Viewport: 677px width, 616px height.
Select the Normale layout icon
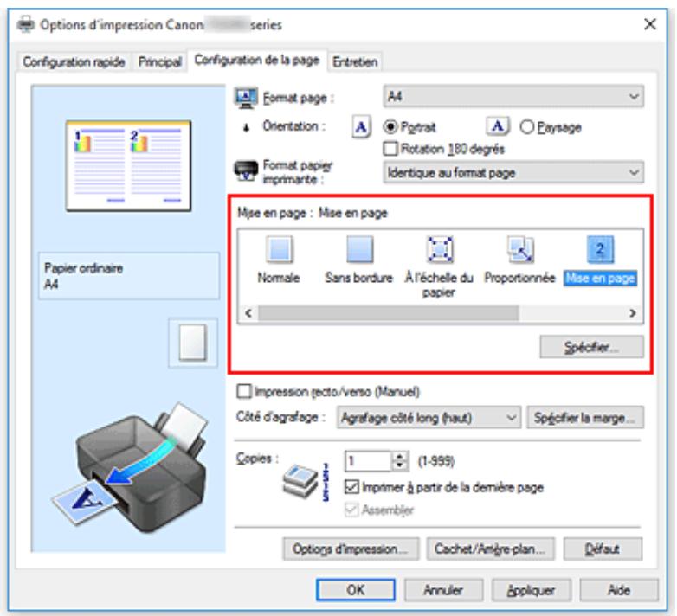[x=280, y=249]
